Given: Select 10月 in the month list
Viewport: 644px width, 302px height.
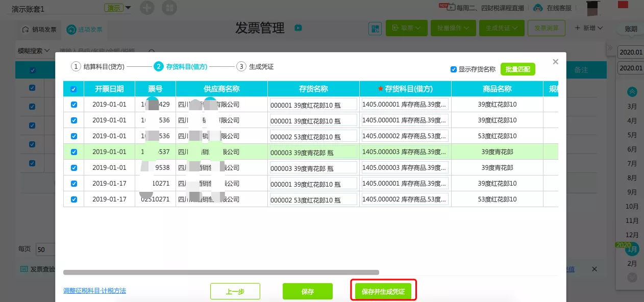Looking at the screenshot, I should click(x=632, y=206).
